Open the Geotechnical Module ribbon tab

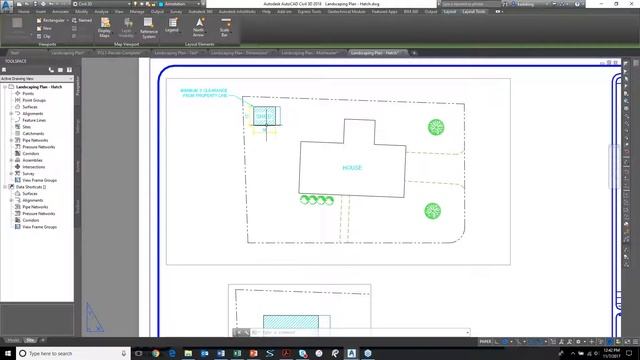(347, 11)
